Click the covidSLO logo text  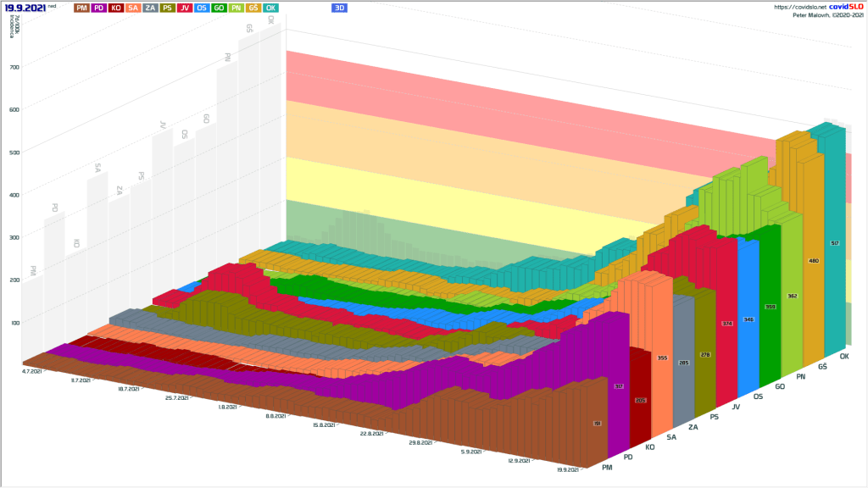(846, 7)
